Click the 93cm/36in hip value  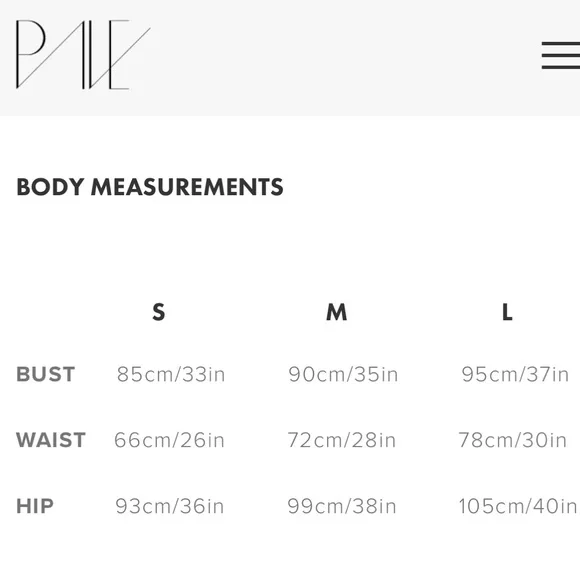tap(170, 506)
